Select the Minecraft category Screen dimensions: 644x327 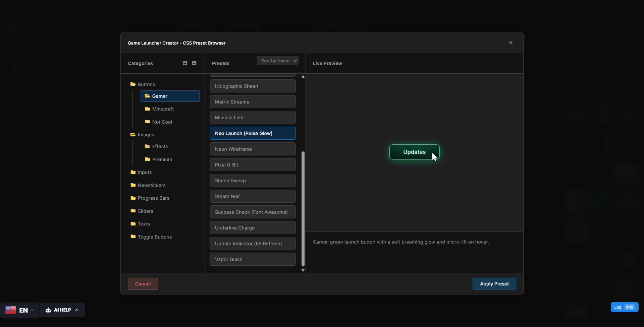(x=163, y=109)
